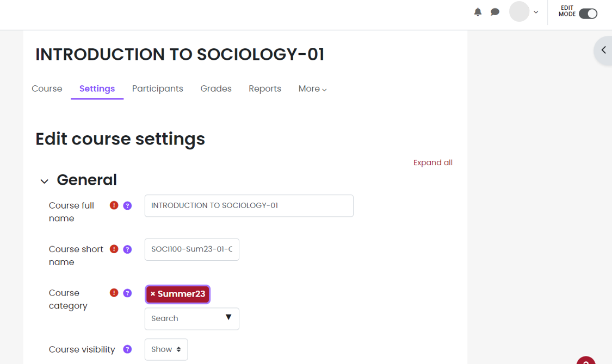Click the required field alert beside Course category
The height and width of the screenshot is (364, 612).
(114, 293)
